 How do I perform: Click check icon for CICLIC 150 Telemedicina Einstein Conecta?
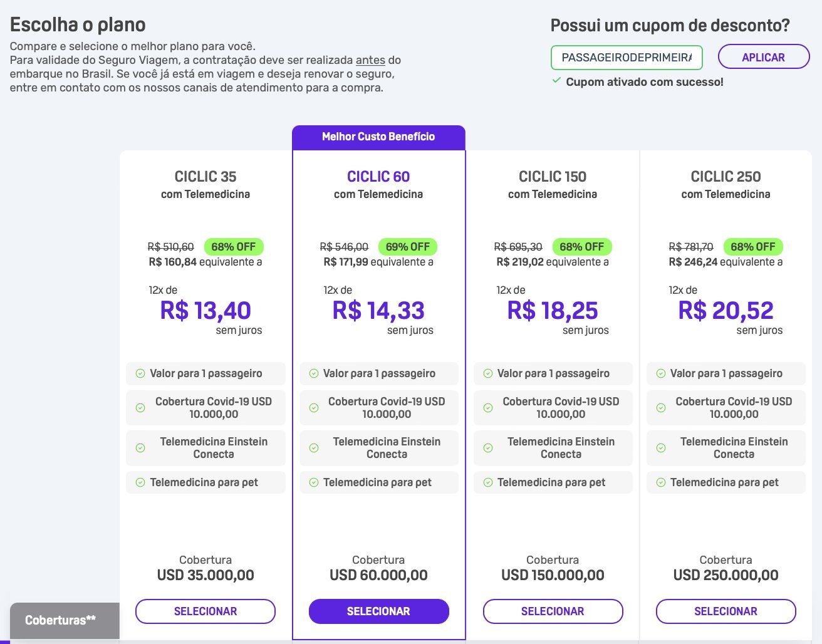point(488,448)
